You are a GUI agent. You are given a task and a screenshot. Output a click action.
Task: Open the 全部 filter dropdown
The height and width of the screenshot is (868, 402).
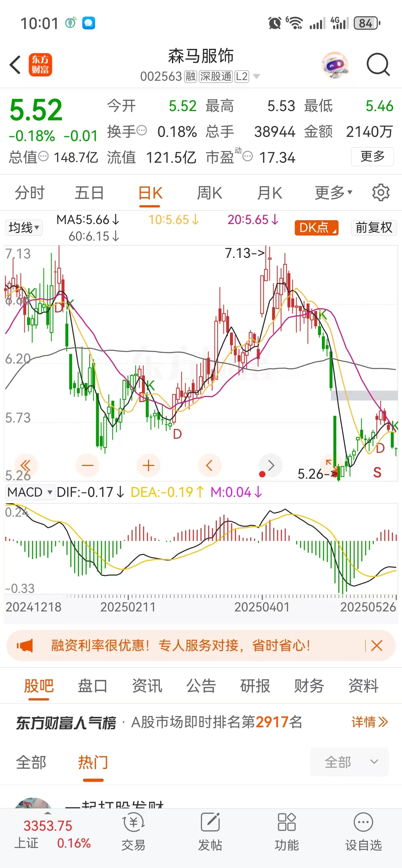[x=349, y=762]
